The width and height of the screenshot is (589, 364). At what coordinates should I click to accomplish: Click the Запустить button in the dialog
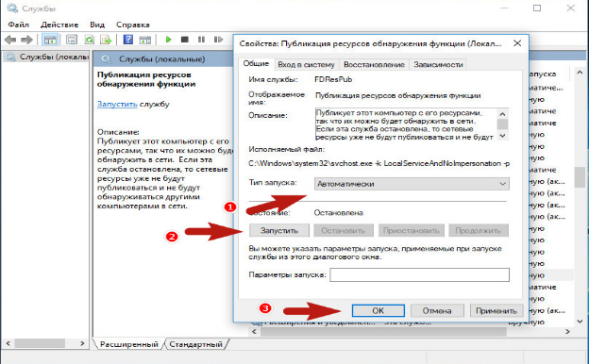pos(279,230)
